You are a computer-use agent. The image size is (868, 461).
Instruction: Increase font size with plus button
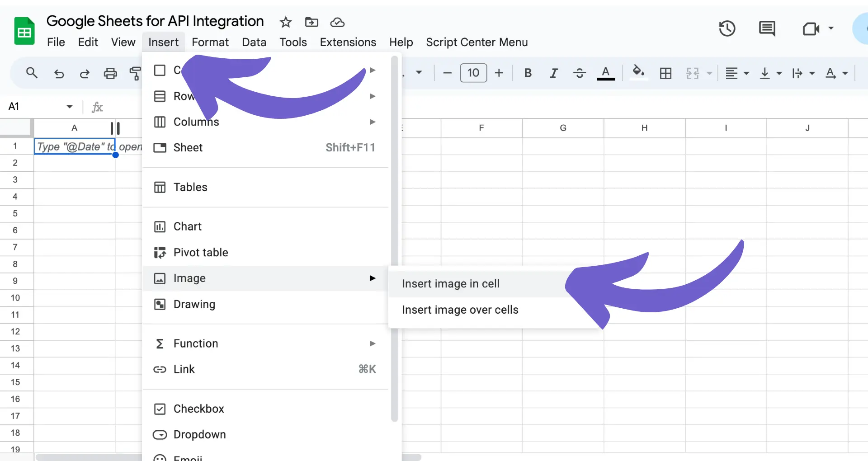click(x=499, y=73)
